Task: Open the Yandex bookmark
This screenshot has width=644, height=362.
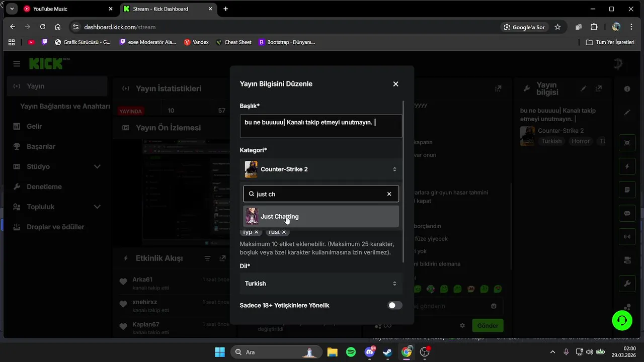Action: pos(196,42)
